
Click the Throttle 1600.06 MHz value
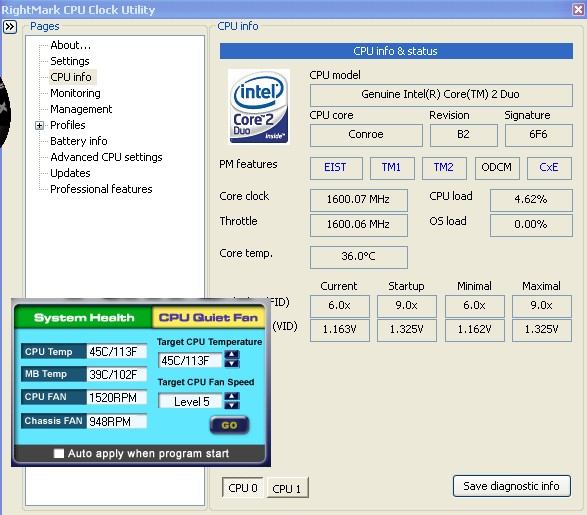click(359, 225)
